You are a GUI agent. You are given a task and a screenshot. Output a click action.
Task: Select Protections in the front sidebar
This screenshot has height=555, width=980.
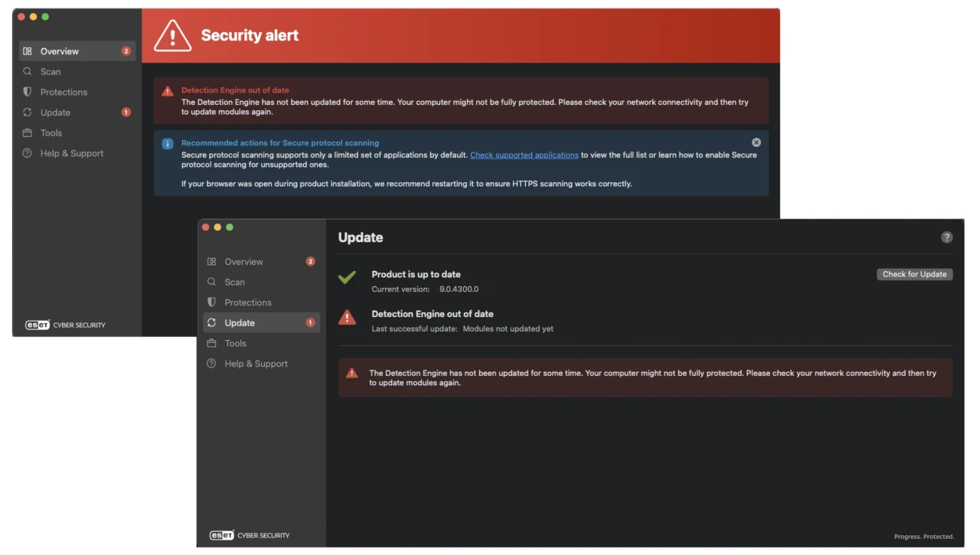click(x=247, y=302)
